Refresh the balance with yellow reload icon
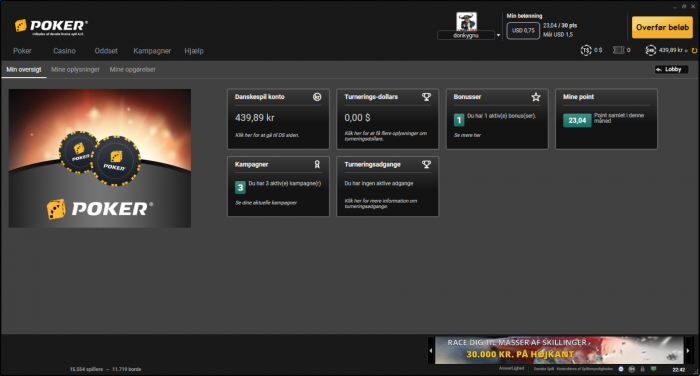 (694, 50)
